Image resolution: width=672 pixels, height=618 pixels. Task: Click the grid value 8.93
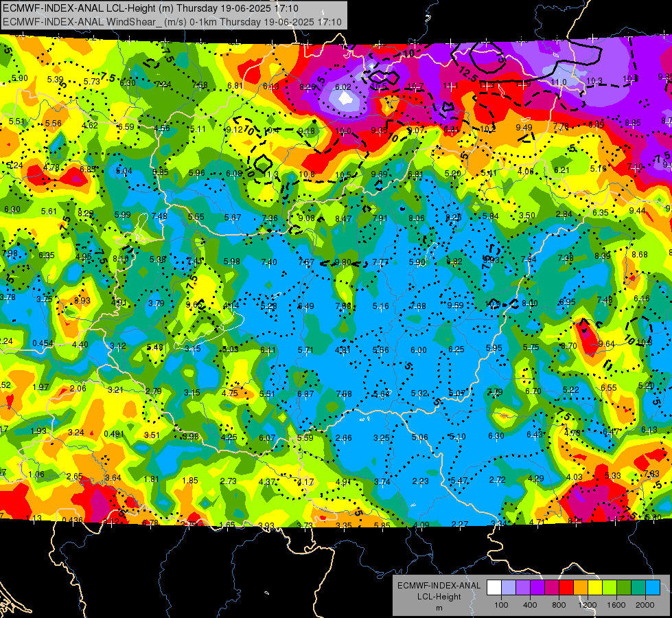pyautogui.click(x=82, y=300)
